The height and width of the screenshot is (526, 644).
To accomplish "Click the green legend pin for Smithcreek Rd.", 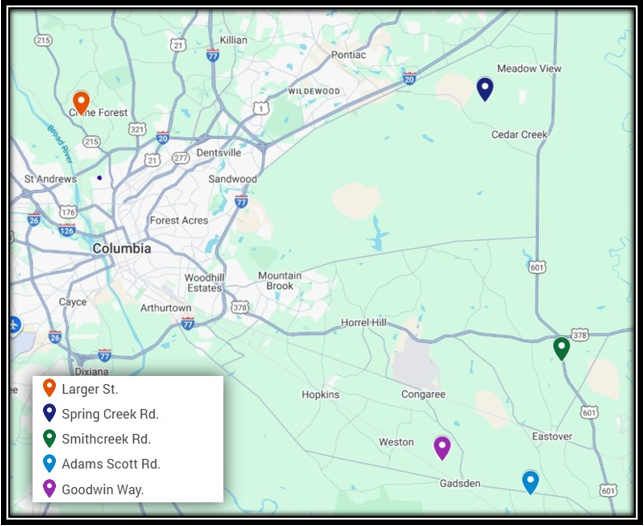I will pos(49,439).
